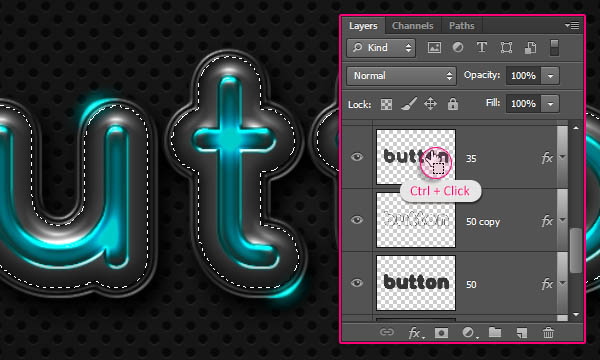The width and height of the screenshot is (600, 360).
Task: Create new fill or adjustment layer
Action: coord(469,333)
